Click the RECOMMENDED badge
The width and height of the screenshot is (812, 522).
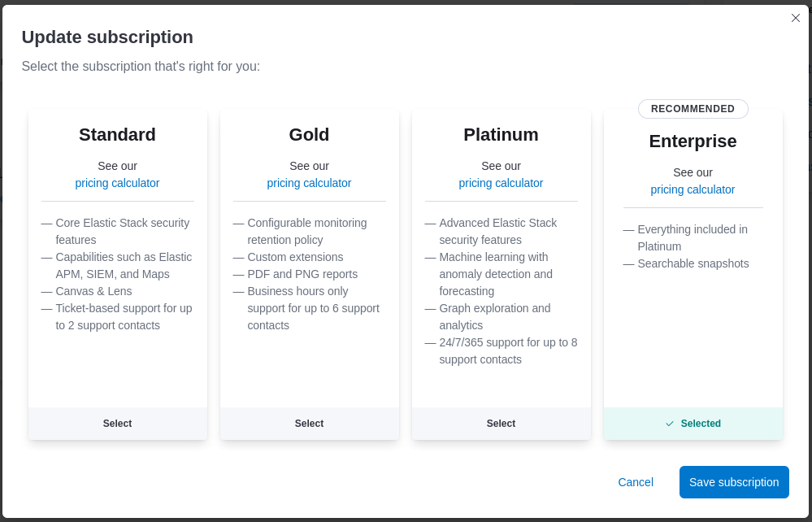(x=693, y=109)
